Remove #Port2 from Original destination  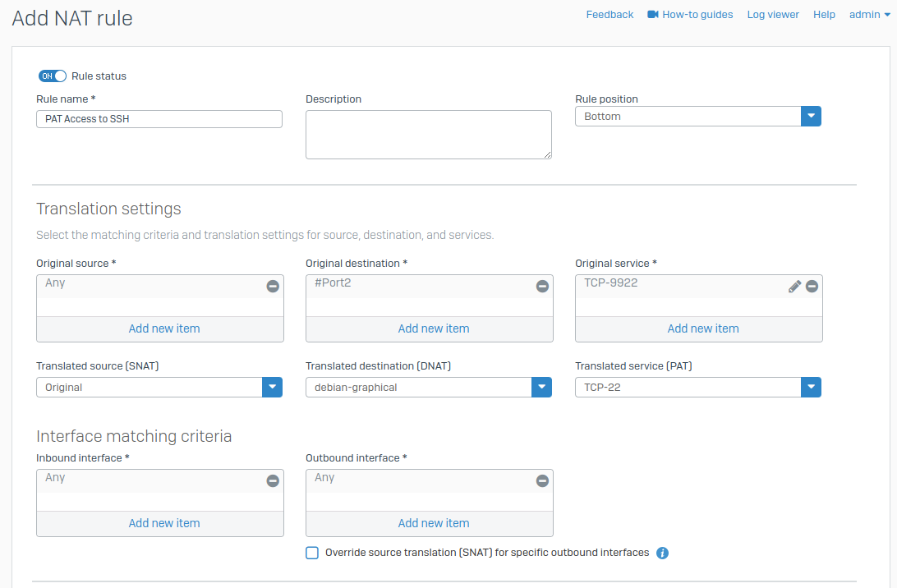[542, 287]
